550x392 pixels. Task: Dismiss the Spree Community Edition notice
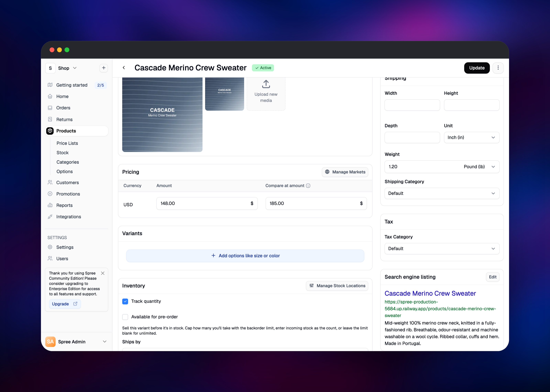pyautogui.click(x=103, y=273)
